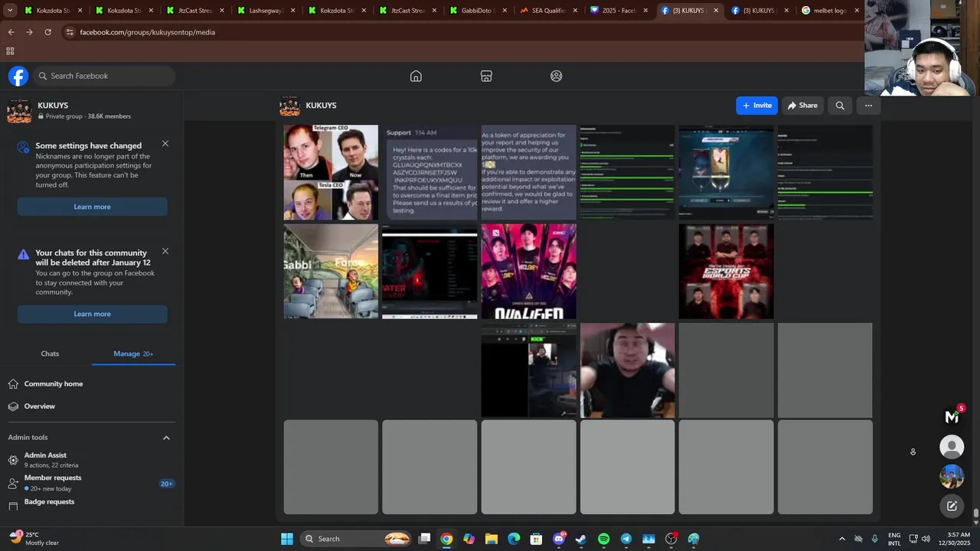Viewport: 980px width, 551px height.
Task: Click the Share button
Action: (802, 106)
